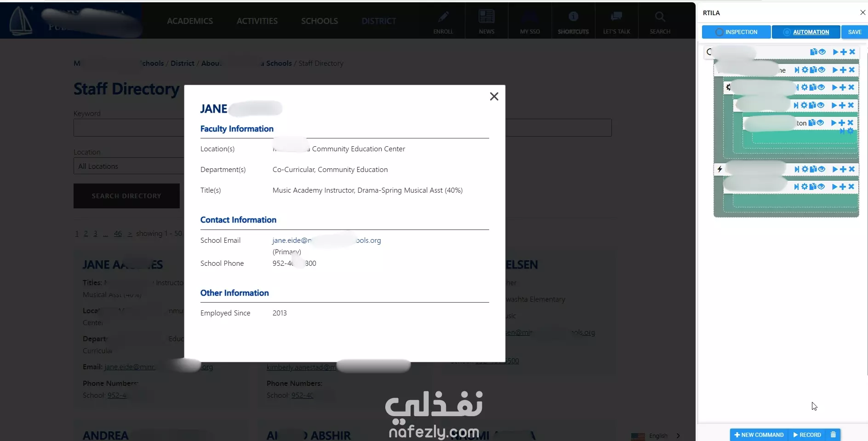Toggle eye on the 'ton' command row
Image resolution: width=868 pixels, height=441 pixels.
(x=820, y=123)
